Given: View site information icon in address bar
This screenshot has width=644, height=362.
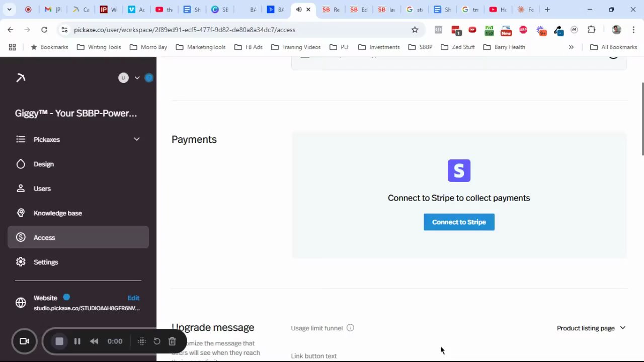Looking at the screenshot, I should (x=64, y=30).
